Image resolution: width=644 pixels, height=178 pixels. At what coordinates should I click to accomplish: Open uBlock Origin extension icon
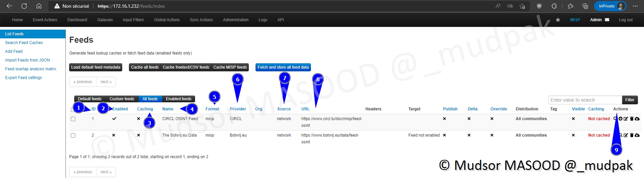[x=539, y=6]
